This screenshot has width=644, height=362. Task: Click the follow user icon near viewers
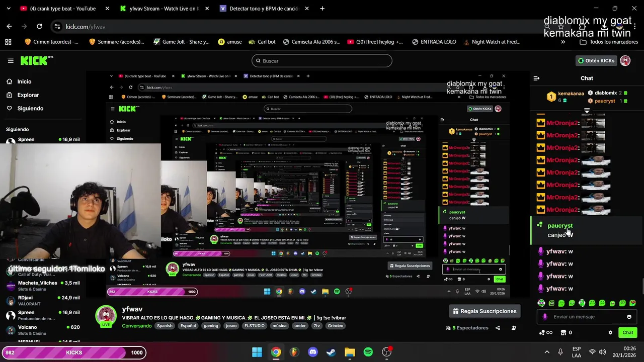514,328
